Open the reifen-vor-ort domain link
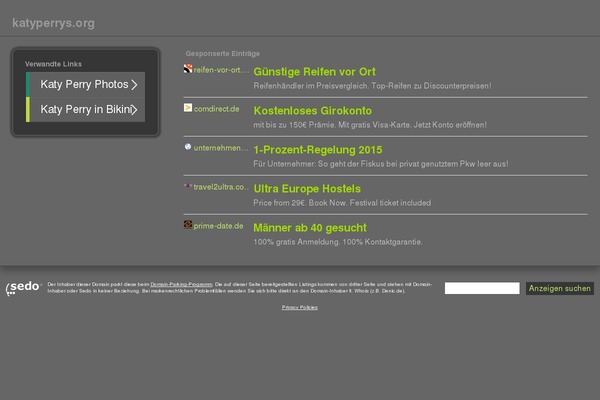The width and height of the screenshot is (600, 400). (x=221, y=70)
